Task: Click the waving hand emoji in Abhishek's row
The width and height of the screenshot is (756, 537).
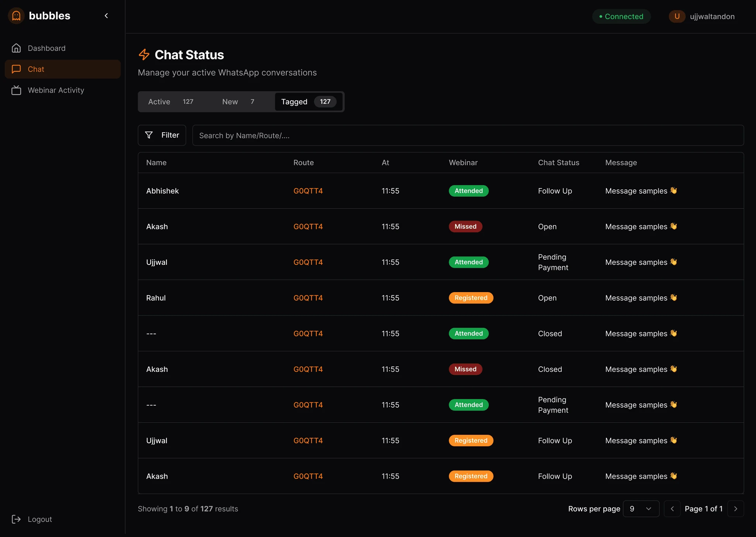Action: (673, 191)
